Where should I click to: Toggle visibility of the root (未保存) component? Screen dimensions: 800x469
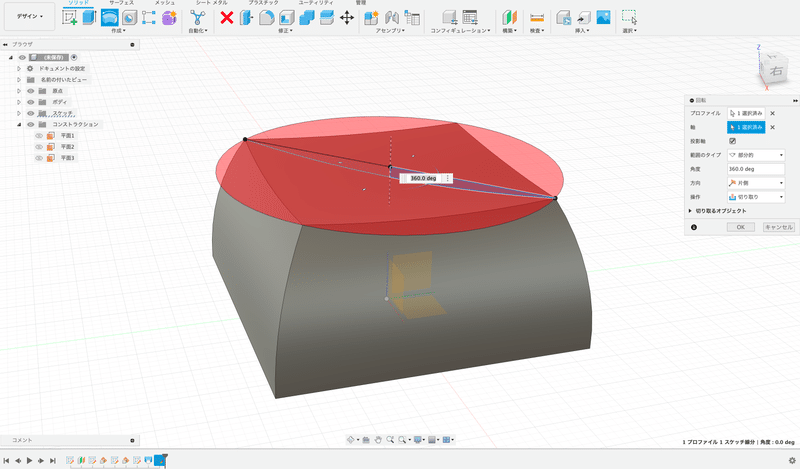pos(22,57)
